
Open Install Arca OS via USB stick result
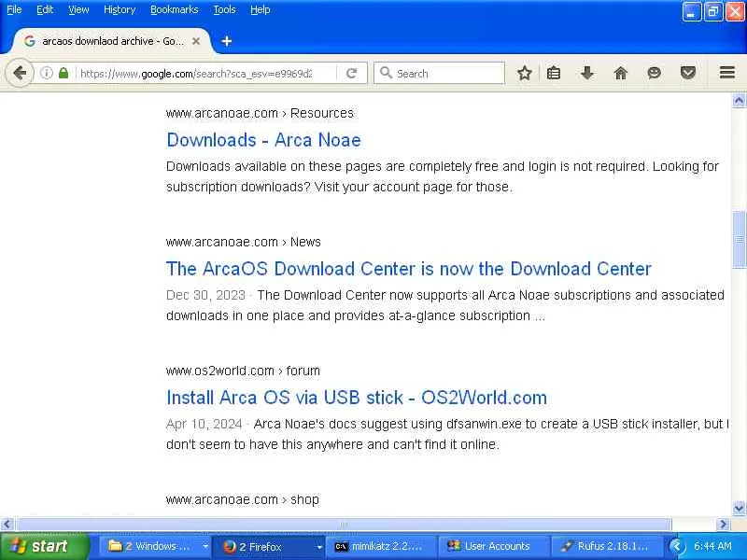click(357, 398)
